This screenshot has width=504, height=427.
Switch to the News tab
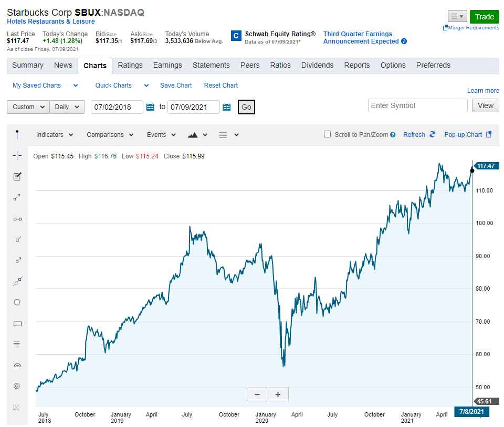click(x=63, y=65)
